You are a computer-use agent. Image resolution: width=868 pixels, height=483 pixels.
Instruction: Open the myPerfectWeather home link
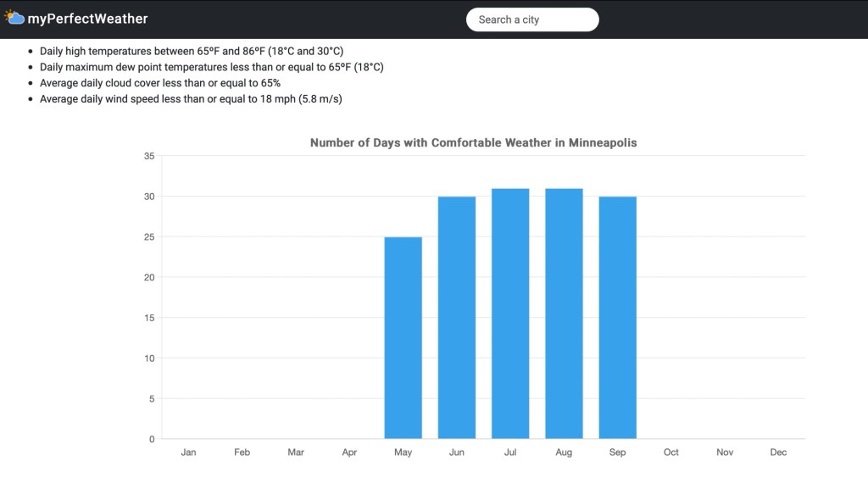(x=87, y=19)
